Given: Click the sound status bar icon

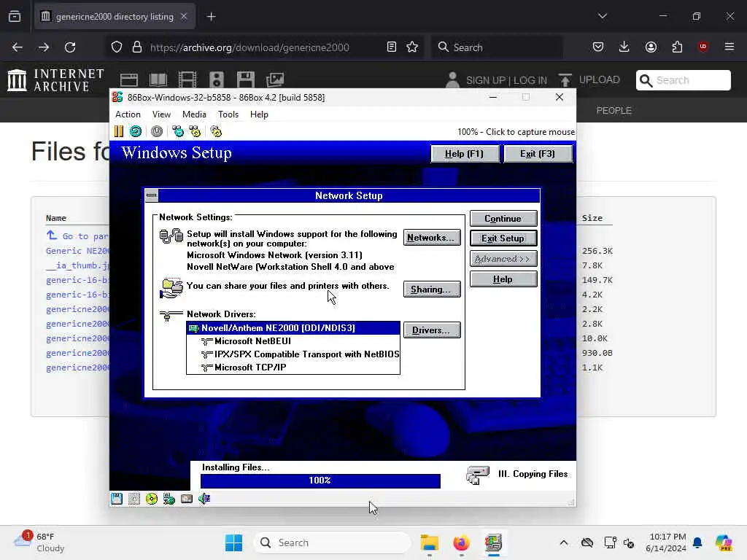Looking at the screenshot, I should click(x=204, y=499).
